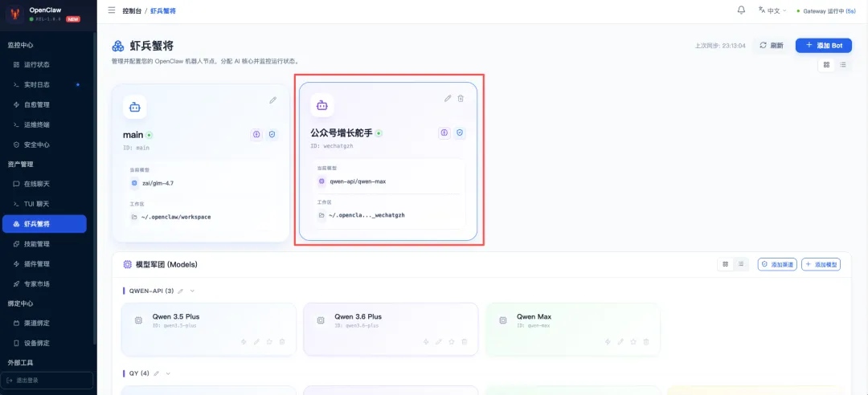Go to 控制台 in the breadcrumb
The image size is (868, 395).
coord(131,10)
